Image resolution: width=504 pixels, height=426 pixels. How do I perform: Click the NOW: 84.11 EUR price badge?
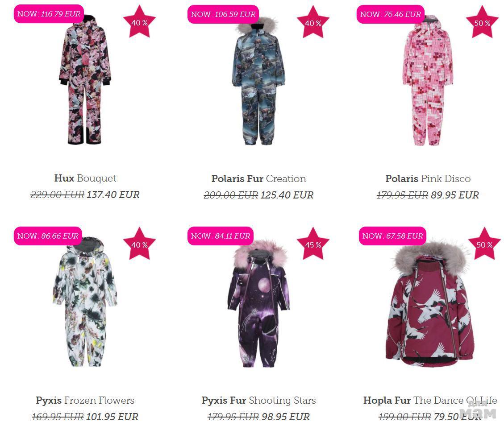pos(221,236)
